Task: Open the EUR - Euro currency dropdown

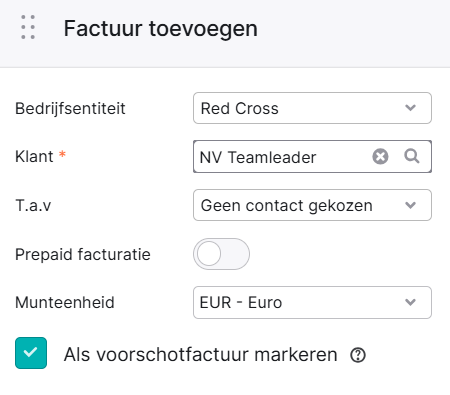Action: pos(312,302)
